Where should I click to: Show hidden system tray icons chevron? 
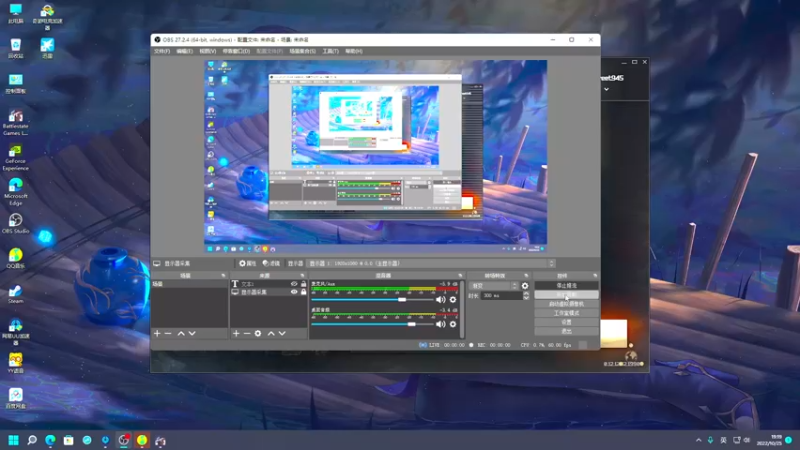pos(698,440)
